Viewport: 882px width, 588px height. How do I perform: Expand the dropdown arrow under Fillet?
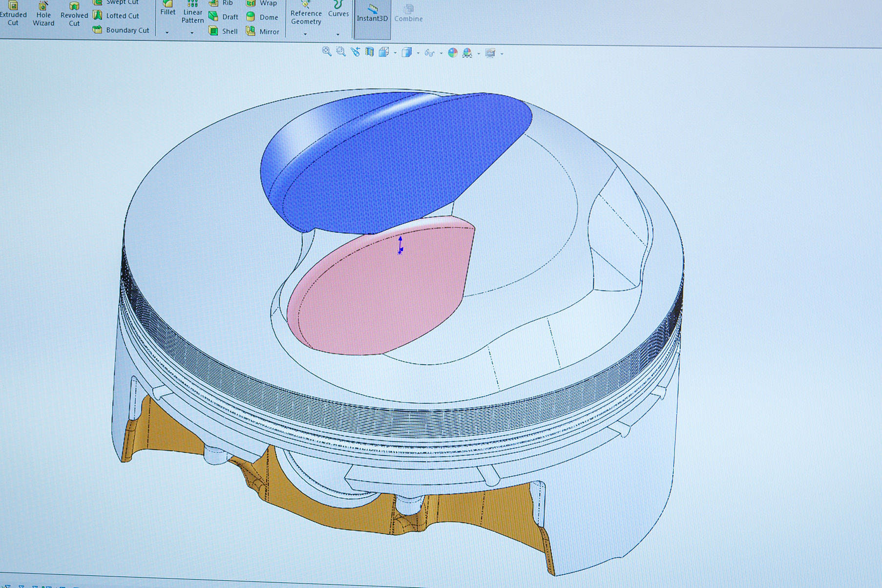pos(167,33)
